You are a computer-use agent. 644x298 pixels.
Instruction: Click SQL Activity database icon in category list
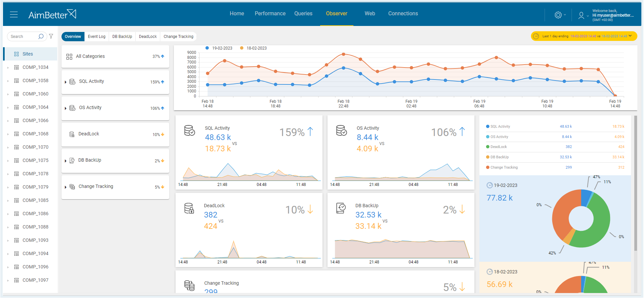72,81
